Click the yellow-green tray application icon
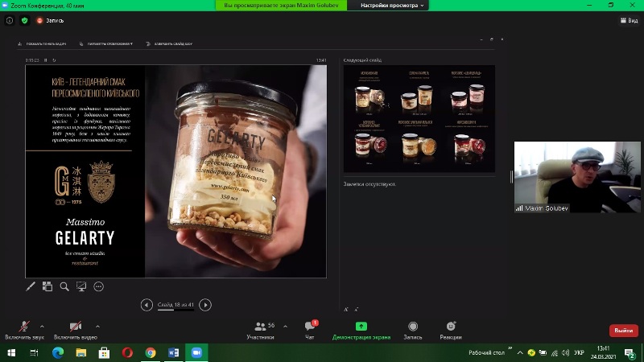The height and width of the screenshot is (362, 644). coord(531,353)
